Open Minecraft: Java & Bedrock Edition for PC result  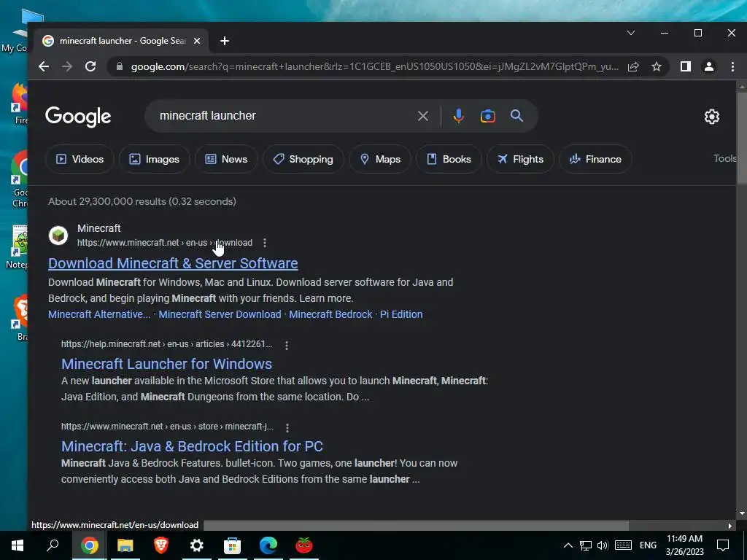pyautogui.click(x=192, y=446)
